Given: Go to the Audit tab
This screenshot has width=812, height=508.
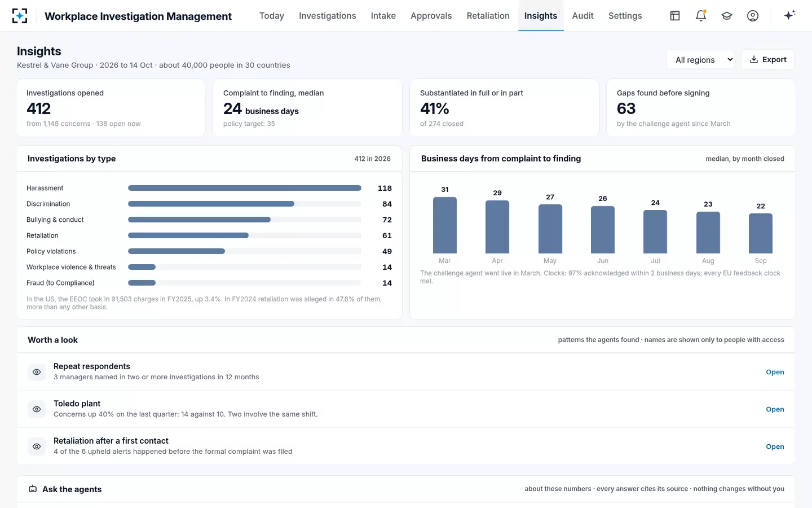Looking at the screenshot, I should pos(582,16).
